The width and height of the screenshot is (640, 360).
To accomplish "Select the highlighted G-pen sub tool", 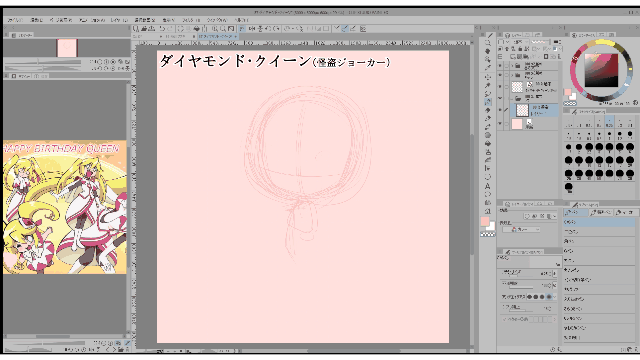I will click(x=599, y=222).
